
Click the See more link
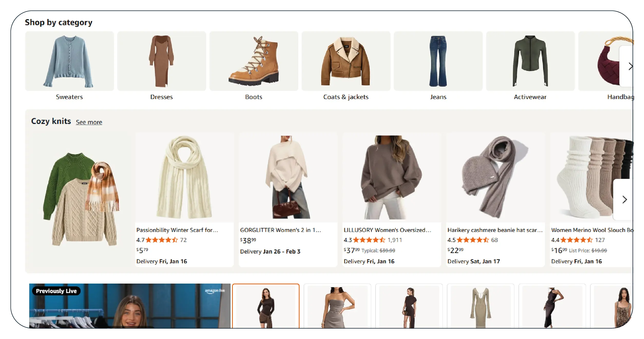(89, 122)
